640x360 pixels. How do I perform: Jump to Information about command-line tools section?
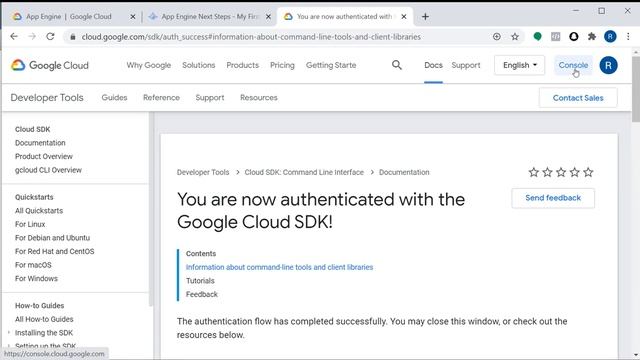tap(280, 267)
